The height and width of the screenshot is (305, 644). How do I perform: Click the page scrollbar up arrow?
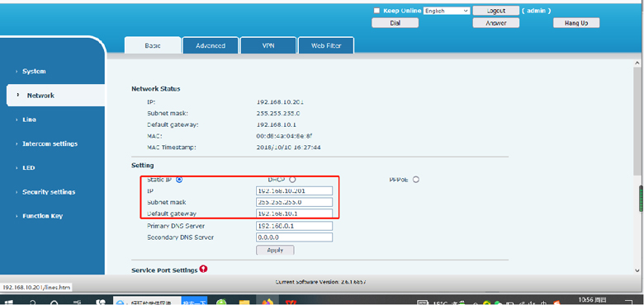coord(637,63)
